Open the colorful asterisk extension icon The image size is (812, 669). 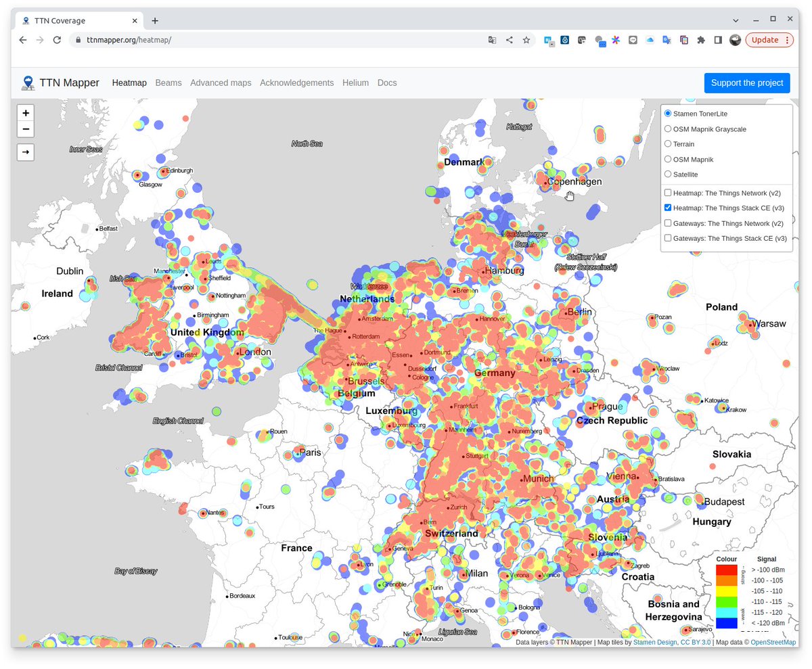(x=616, y=41)
